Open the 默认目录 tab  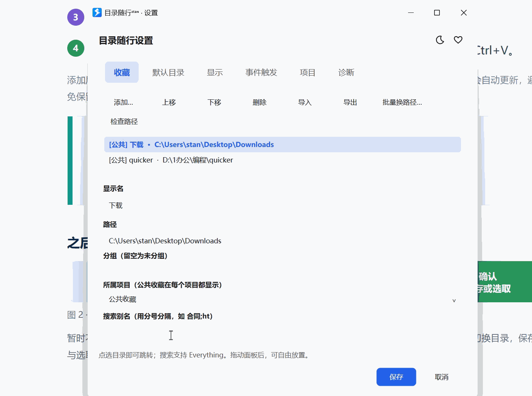(x=168, y=72)
